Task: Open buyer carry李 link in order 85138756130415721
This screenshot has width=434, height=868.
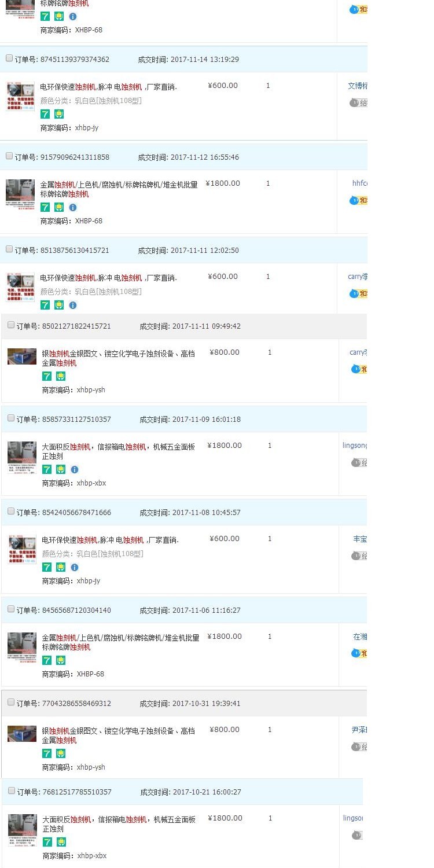Action: pyautogui.click(x=357, y=277)
